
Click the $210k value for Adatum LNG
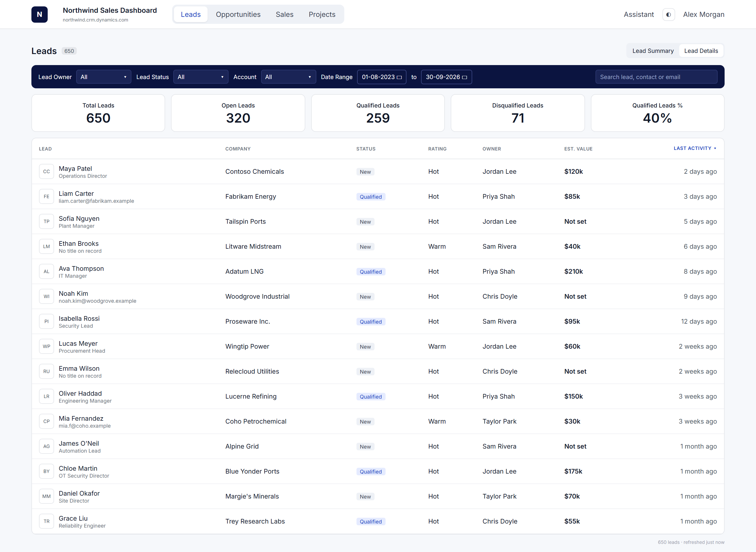coord(573,271)
